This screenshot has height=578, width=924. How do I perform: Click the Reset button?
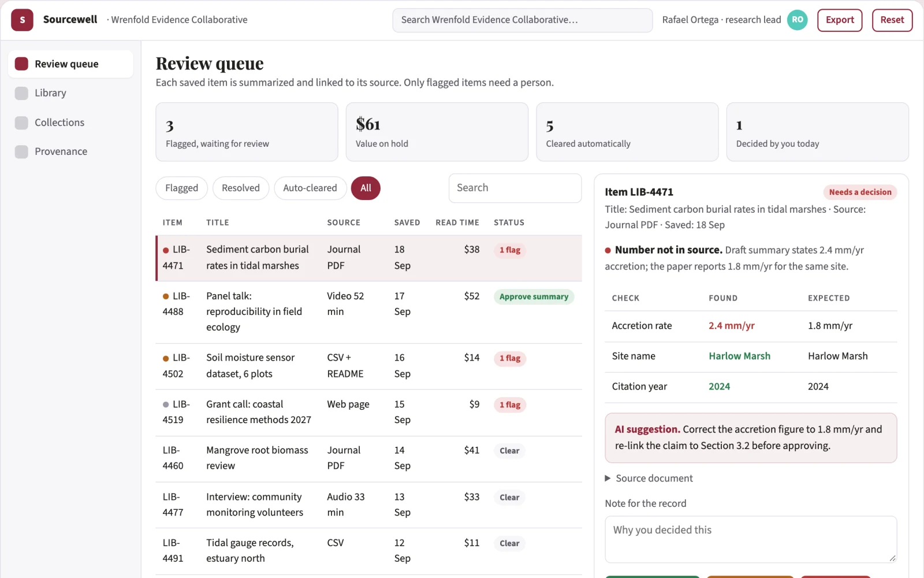coord(892,20)
